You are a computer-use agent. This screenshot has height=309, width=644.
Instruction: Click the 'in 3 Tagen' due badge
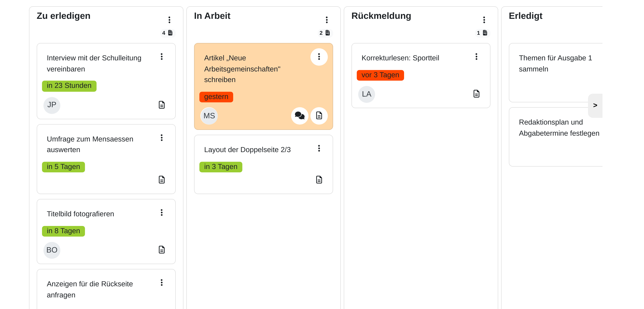point(221,167)
